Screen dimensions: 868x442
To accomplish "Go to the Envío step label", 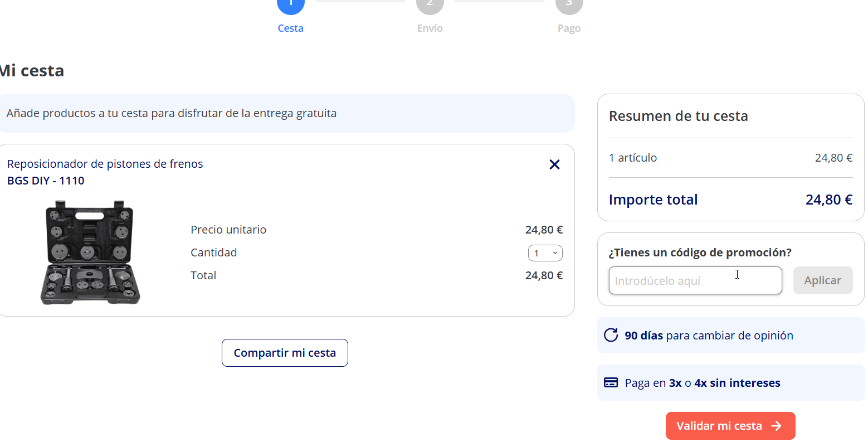I will pos(430,28).
